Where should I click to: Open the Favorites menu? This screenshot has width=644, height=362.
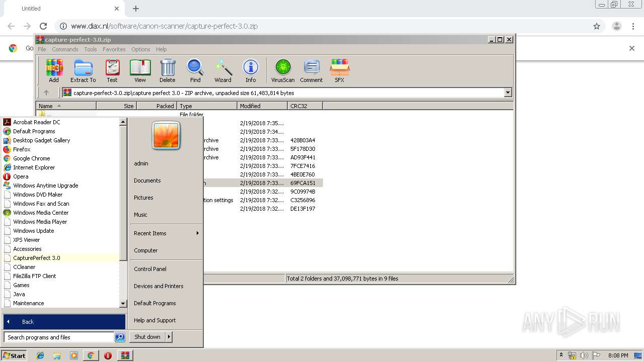(x=114, y=49)
